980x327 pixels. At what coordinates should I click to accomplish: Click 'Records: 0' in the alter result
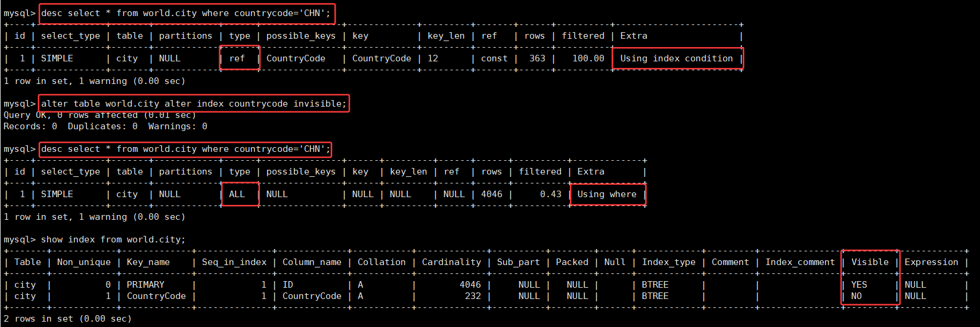pos(30,126)
